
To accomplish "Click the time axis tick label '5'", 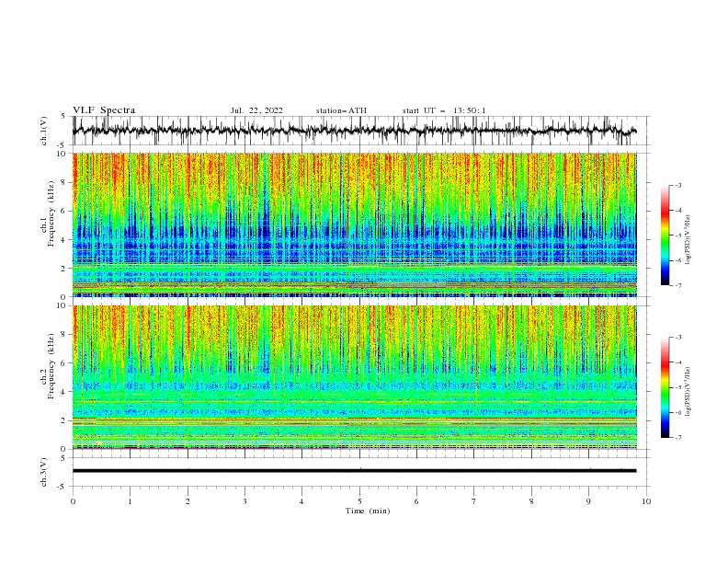I will 359,501.
